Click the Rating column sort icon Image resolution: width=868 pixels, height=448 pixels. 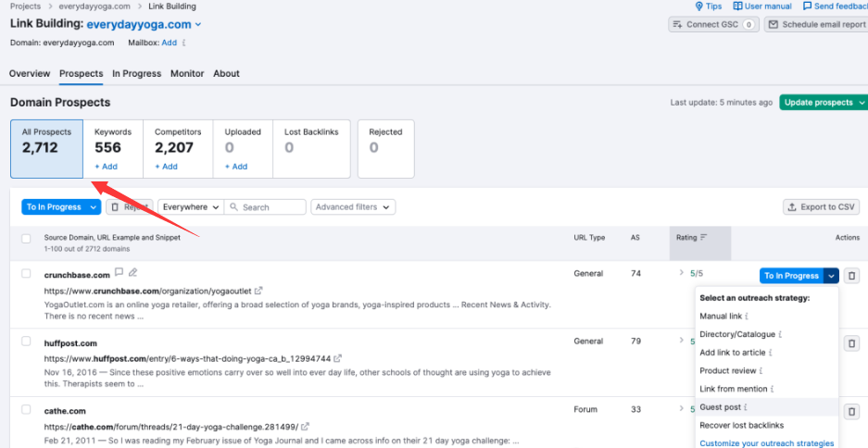click(x=704, y=238)
